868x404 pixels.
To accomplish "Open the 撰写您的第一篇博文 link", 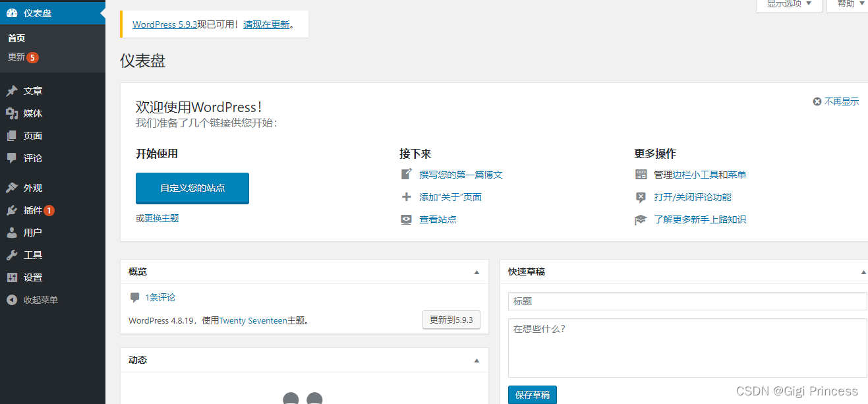I will (x=461, y=175).
